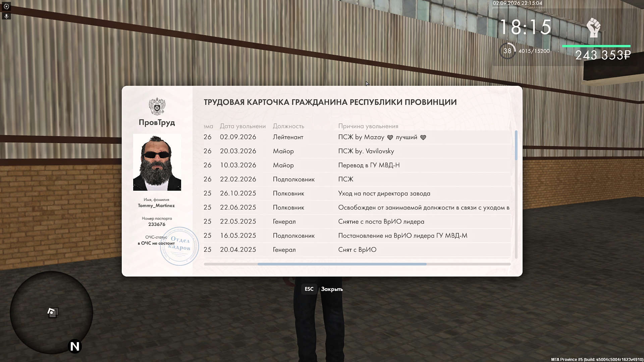644x362 pixels.
Task: Click the passport number 233676
Action: pos(157,224)
